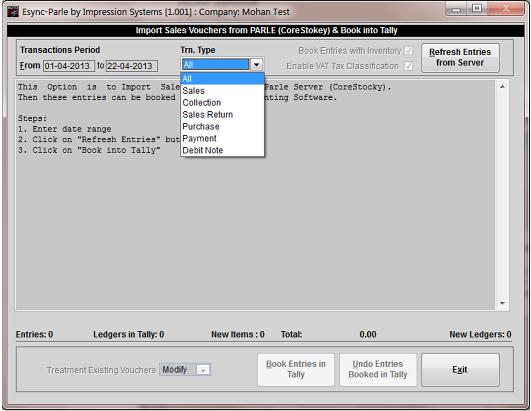
Task: Click the 'Trn. Type' label
Action: (x=198, y=50)
